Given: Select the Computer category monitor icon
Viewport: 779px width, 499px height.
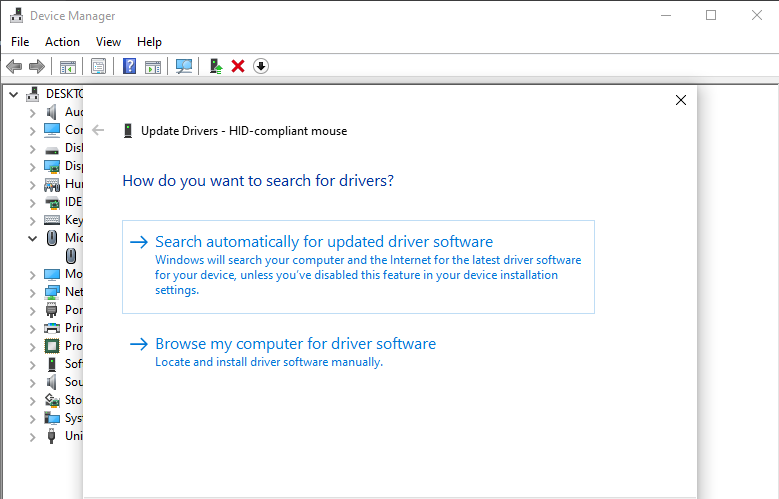Looking at the screenshot, I should (x=52, y=130).
